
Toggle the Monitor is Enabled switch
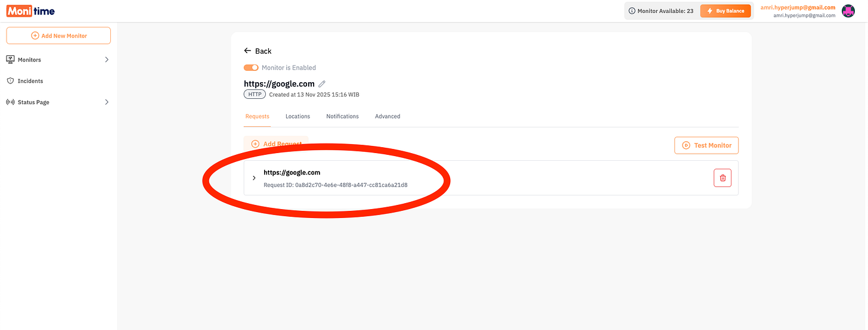tap(251, 68)
